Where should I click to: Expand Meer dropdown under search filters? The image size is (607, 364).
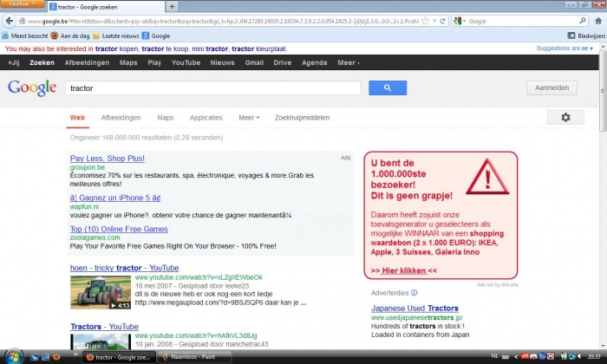(x=249, y=118)
